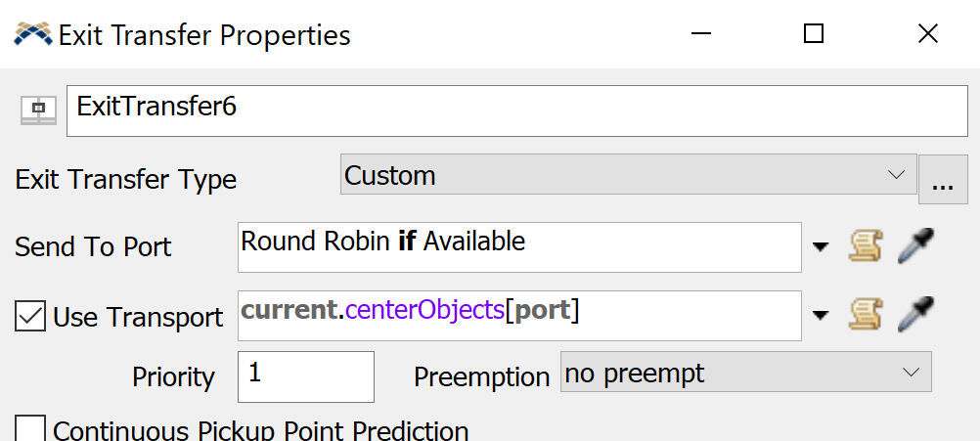Expand the Send To Port options arrow
Image resolution: width=980 pixels, height=441 pixels.
[821, 246]
